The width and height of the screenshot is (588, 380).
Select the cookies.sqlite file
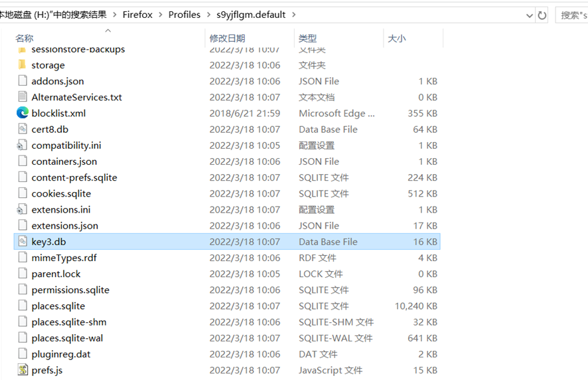click(x=61, y=194)
